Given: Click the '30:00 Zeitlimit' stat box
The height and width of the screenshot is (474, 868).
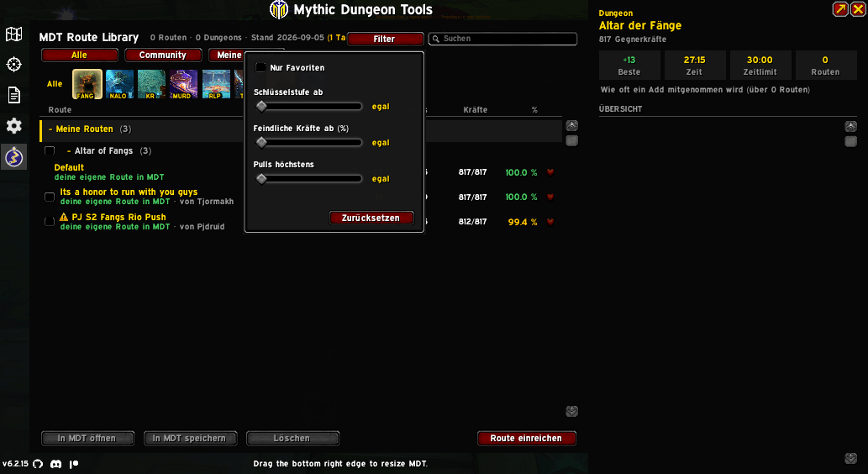Looking at the screenshot, I should point(760,66).
